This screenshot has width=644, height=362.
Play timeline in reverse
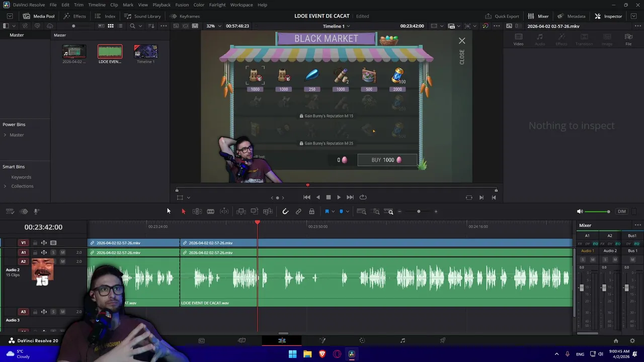tap(318, 198)
